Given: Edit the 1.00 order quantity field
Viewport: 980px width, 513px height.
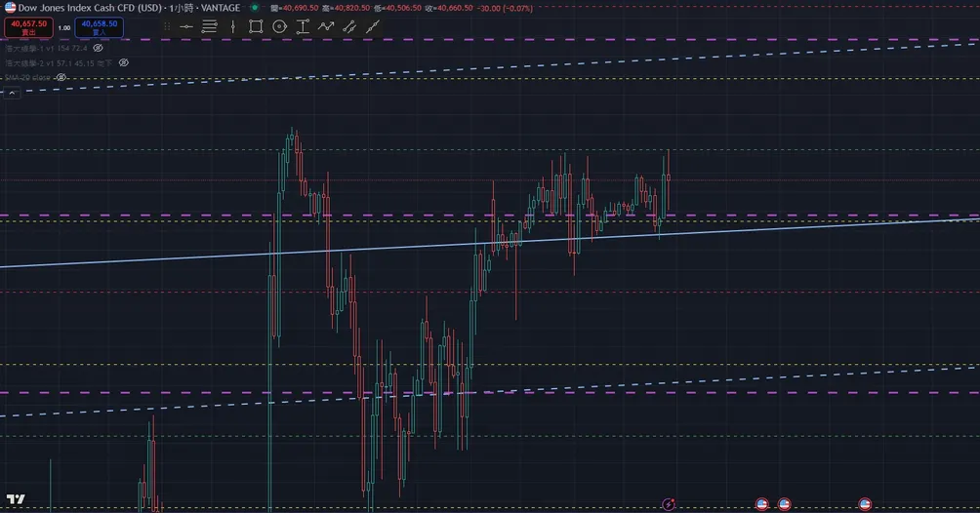Looking at the screenshot, I should click(63, 28).
